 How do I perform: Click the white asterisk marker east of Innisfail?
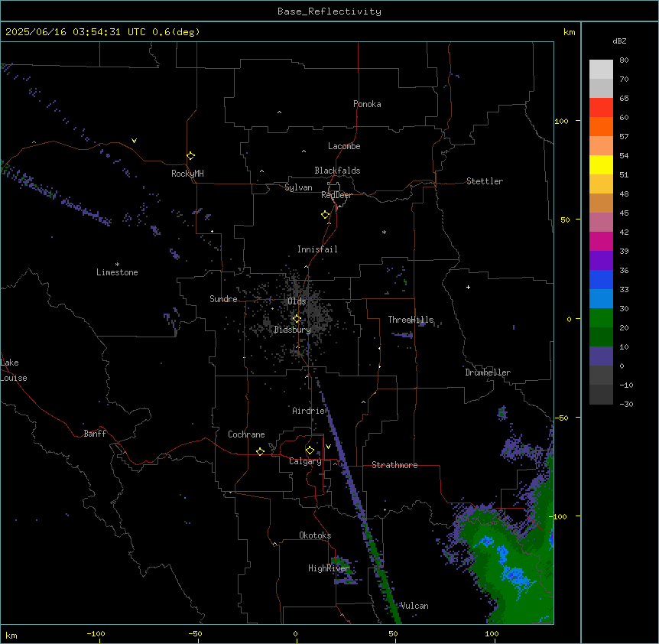coord(384,232)
